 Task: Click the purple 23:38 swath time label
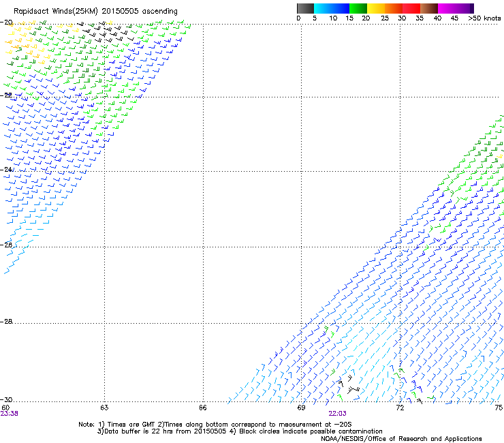(10, 414)
